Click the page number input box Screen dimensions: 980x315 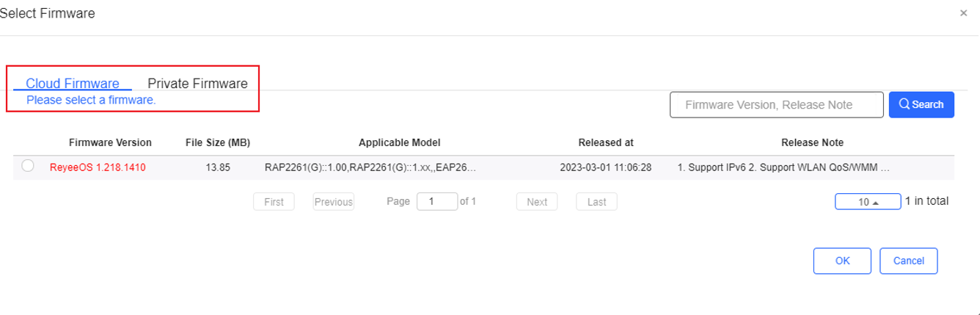coord(436,202)
